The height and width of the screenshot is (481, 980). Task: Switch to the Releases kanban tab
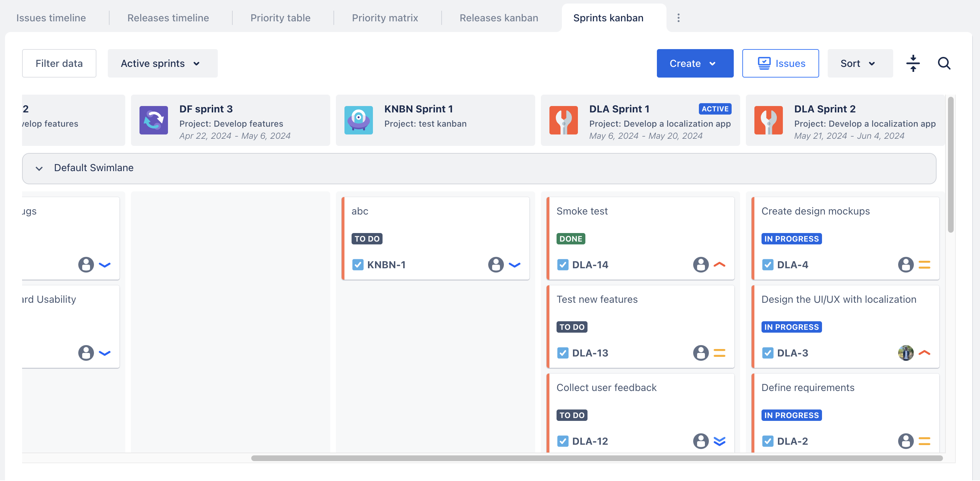click(499, 18)
